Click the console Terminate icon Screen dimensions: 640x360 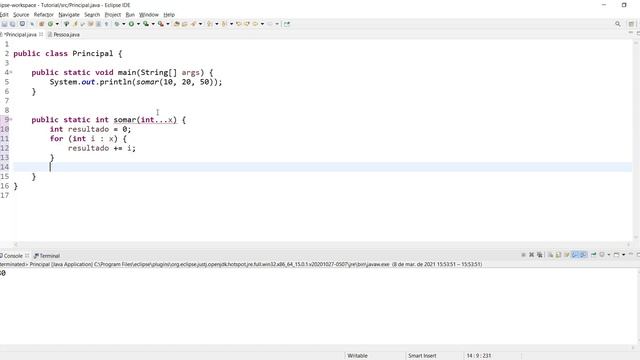[523, 255]
